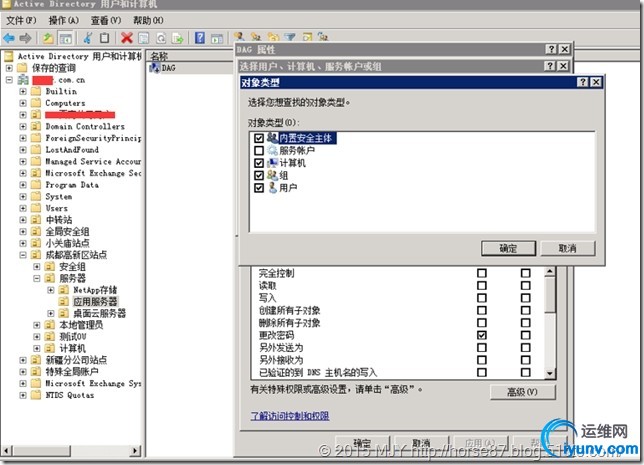The image size is (644, 465).
Task: Uncheck the 组 object type checkbox
Action: point(259,175)
